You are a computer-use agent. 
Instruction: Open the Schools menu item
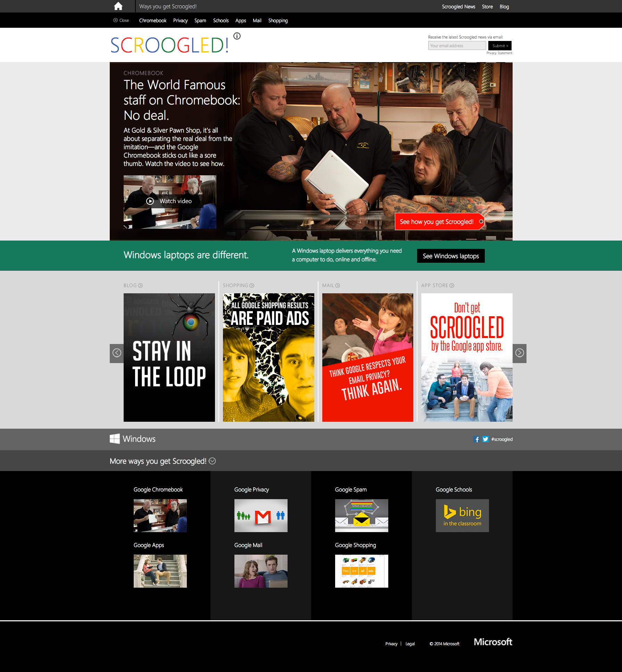(221, 20)
